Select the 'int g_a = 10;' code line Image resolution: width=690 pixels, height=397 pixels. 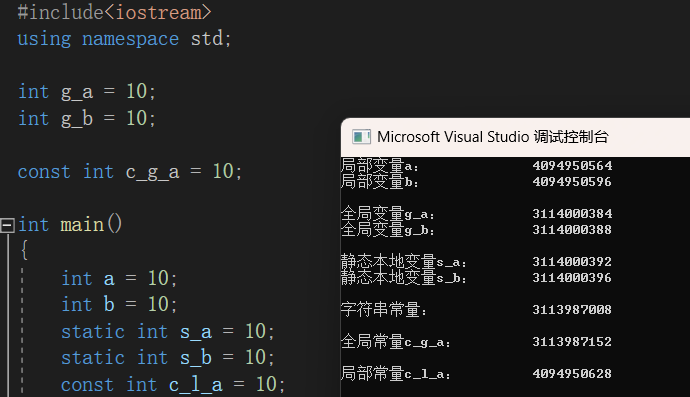(87, 92)
